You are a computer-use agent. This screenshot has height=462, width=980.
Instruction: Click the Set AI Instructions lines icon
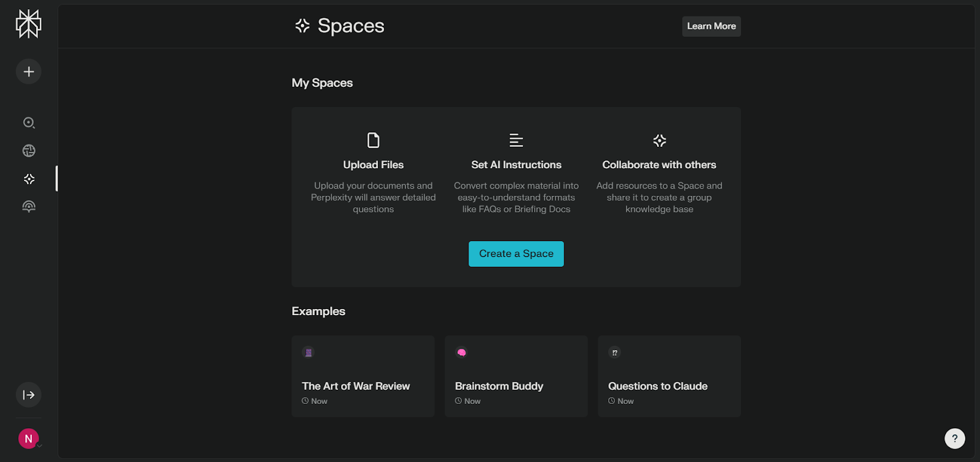pos(516,140)
